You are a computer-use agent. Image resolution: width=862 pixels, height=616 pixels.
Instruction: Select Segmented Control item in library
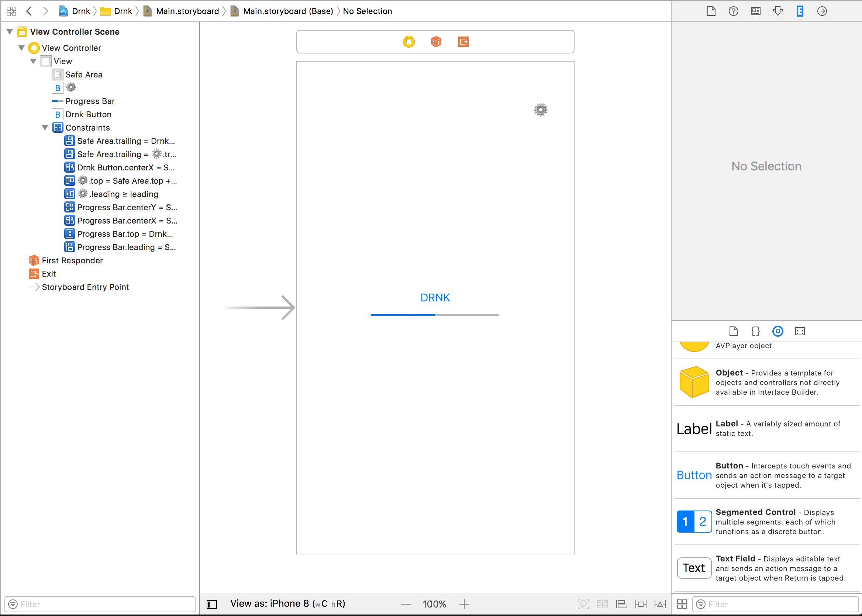[x=767, y=522]
